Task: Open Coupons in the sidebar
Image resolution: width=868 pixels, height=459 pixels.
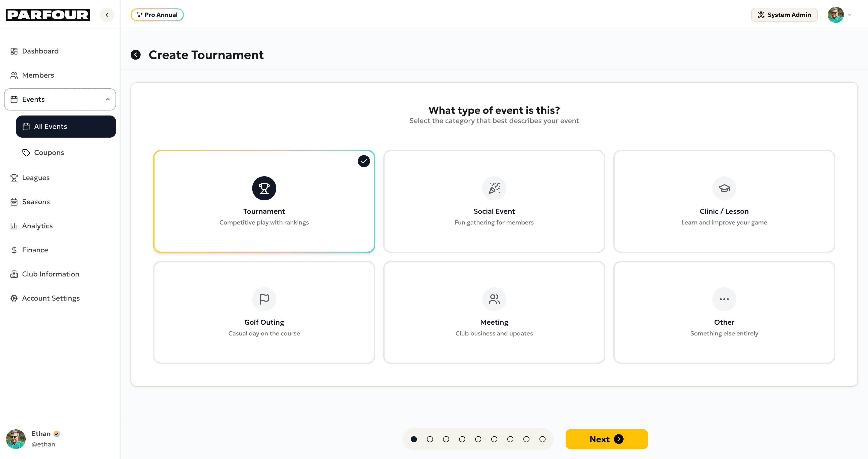Action: tap(49, 153)
